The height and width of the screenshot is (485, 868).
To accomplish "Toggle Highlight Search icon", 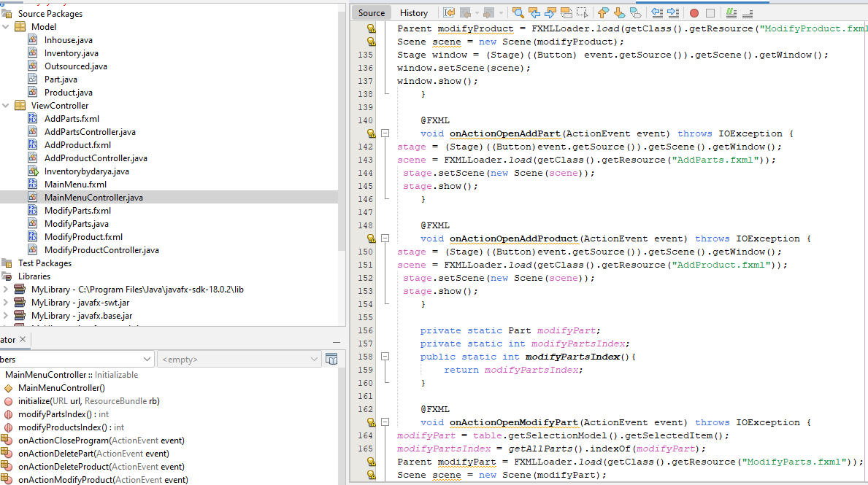I will coord(566,12).
